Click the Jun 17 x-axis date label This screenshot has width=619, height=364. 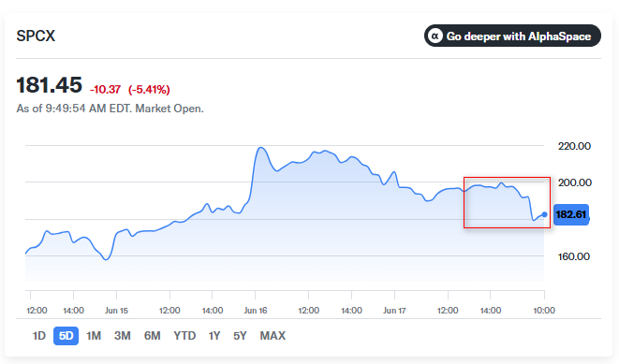tap(394, 311)
